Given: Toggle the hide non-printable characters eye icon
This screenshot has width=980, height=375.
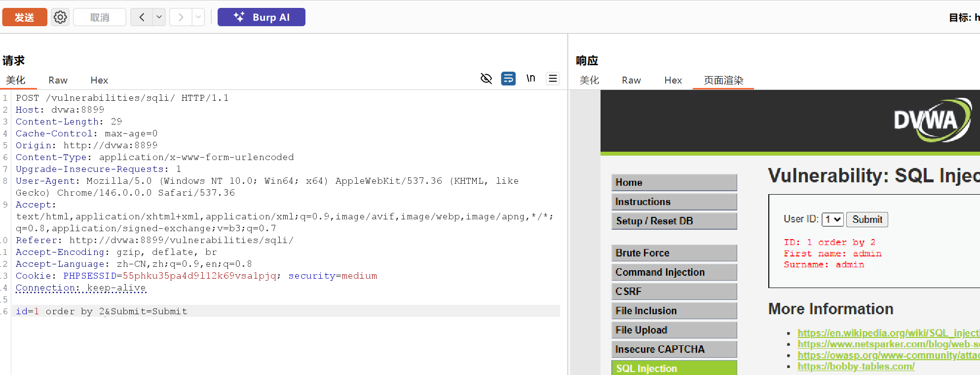Looking at the screenshot, I should 486,79.
